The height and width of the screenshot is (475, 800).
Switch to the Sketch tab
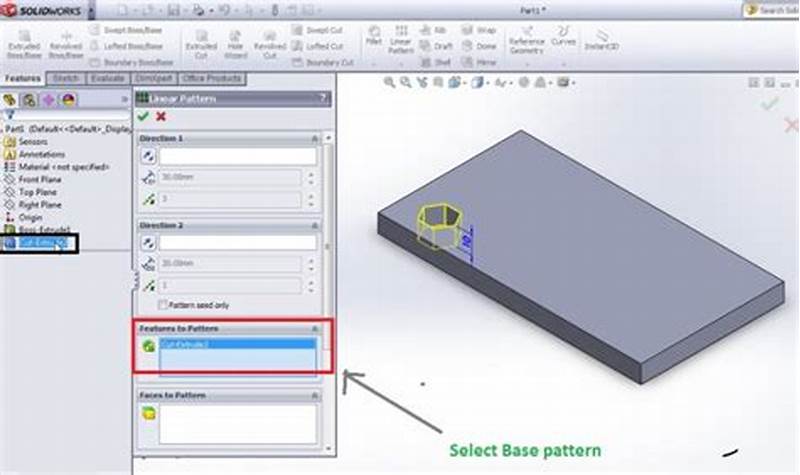click(x=66, y=79)
